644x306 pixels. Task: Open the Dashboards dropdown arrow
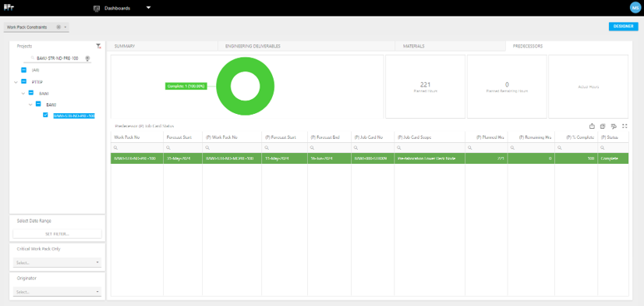point(149,7)
